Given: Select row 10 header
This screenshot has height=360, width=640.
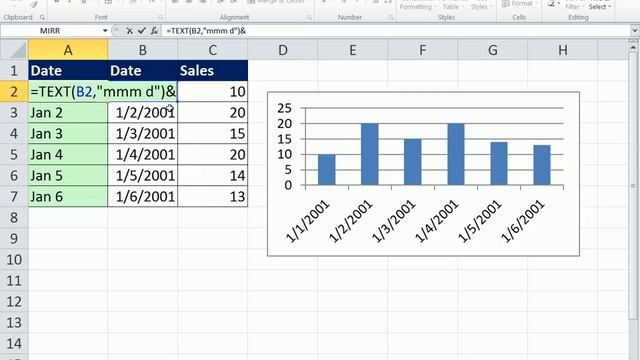Looking at the screenshot, I should [14, 260].
